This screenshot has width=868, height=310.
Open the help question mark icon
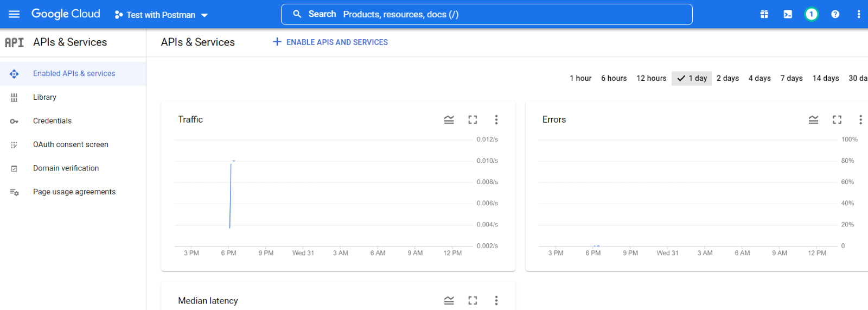pyautogui.click(x=835, y=14)
